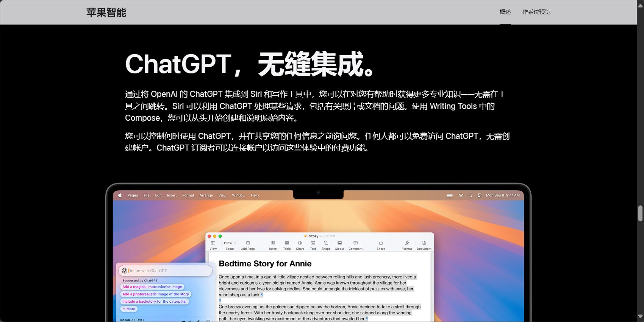Click the Chart toolbar icon
This screenshot has height=322, width=644.
pos(300,243)
